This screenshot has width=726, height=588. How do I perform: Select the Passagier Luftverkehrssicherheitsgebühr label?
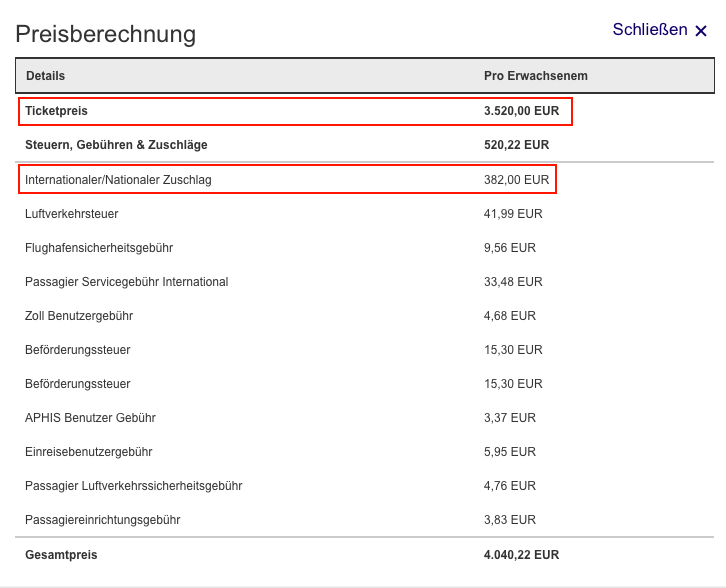133,486
